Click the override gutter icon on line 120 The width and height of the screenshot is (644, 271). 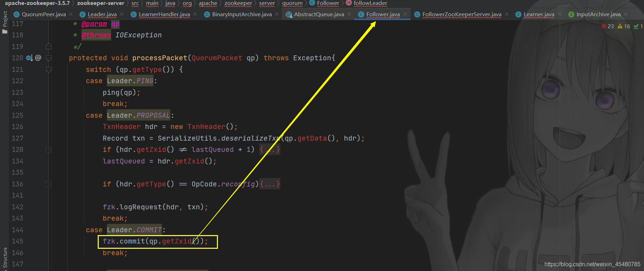[29, 58]
